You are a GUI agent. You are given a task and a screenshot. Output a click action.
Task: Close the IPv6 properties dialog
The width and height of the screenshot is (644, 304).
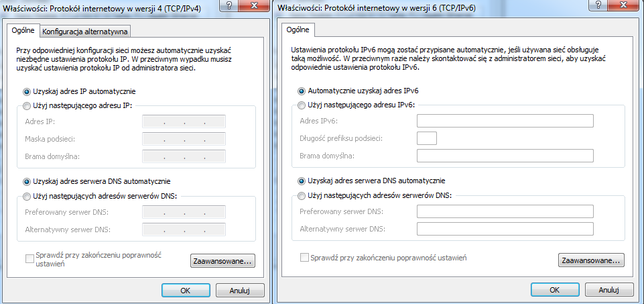click(624, 5)
